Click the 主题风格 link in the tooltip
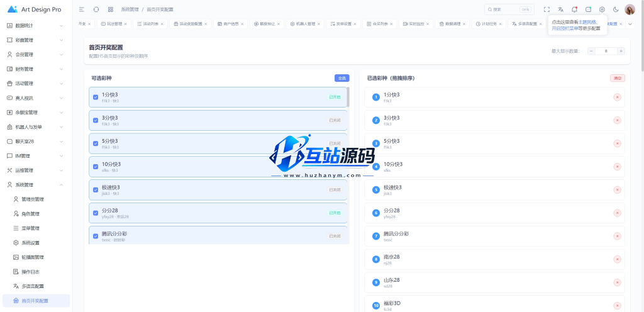This screenshot has height=312, width=644. [x=588, y=22]
